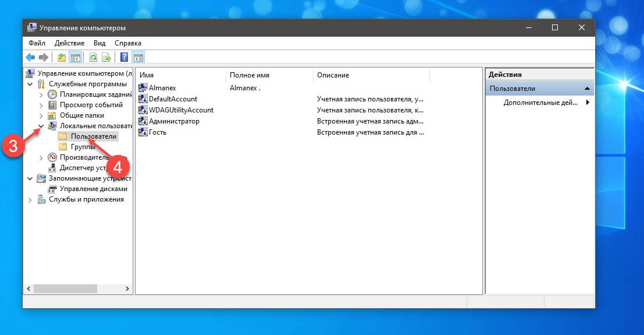Open the Действие menu
The image size is (644, 335).
(x=69, y=43)
